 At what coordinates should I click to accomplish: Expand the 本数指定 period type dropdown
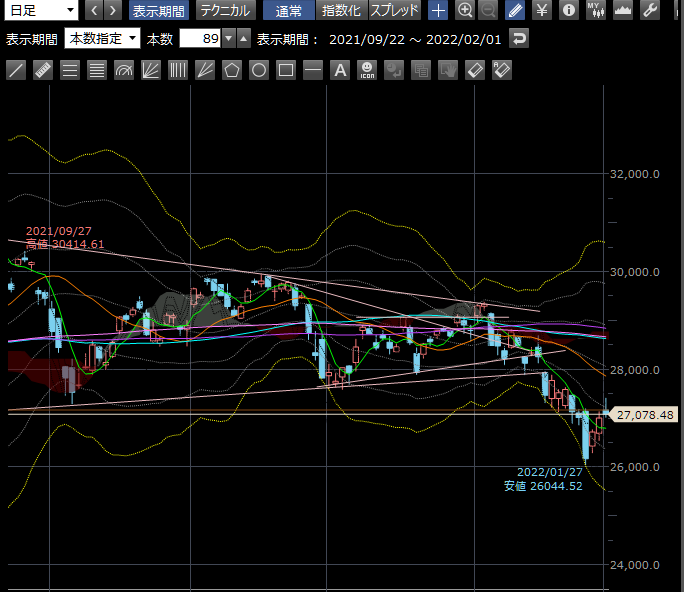point(102,39)
